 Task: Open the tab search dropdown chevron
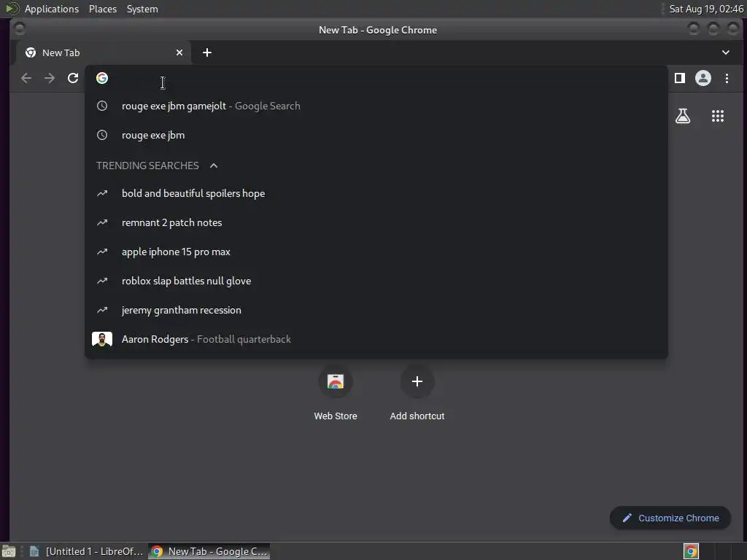click(726, 52)
